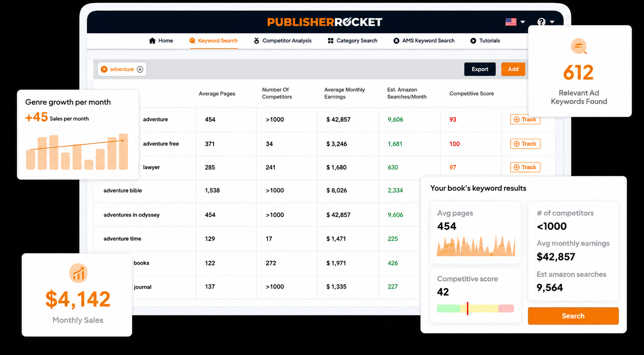Click the Monthly Sales growth chart icon
The image size is (644, 355).
click(x=78, y=273)
